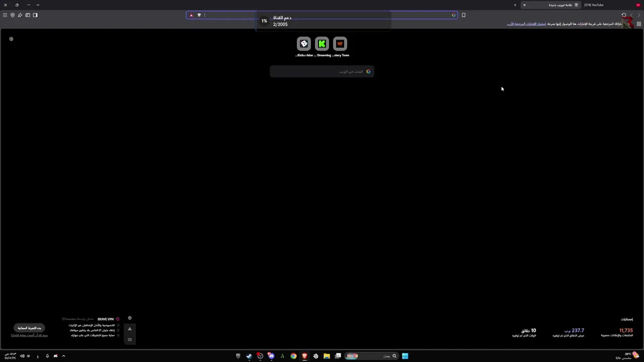Select the VPN shield icon in card switcher

[x=130, y=318]
